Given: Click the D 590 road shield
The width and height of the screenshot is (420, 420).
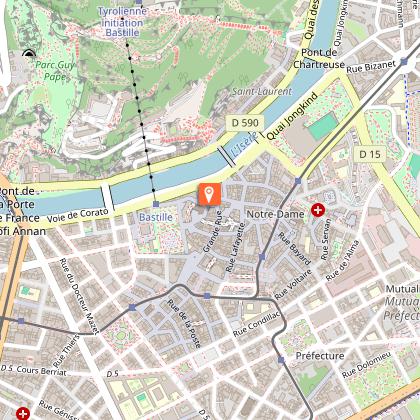Looking at the screenshot, I should 245,123.
